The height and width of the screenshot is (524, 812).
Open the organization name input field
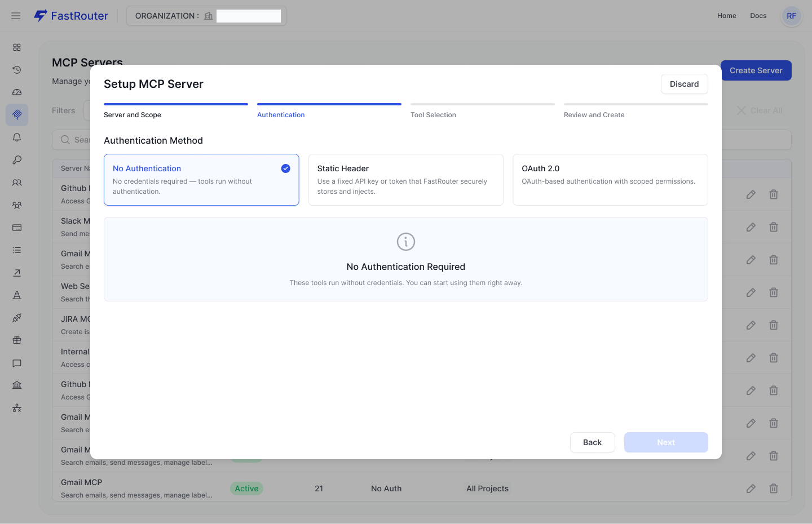[249, 15]
